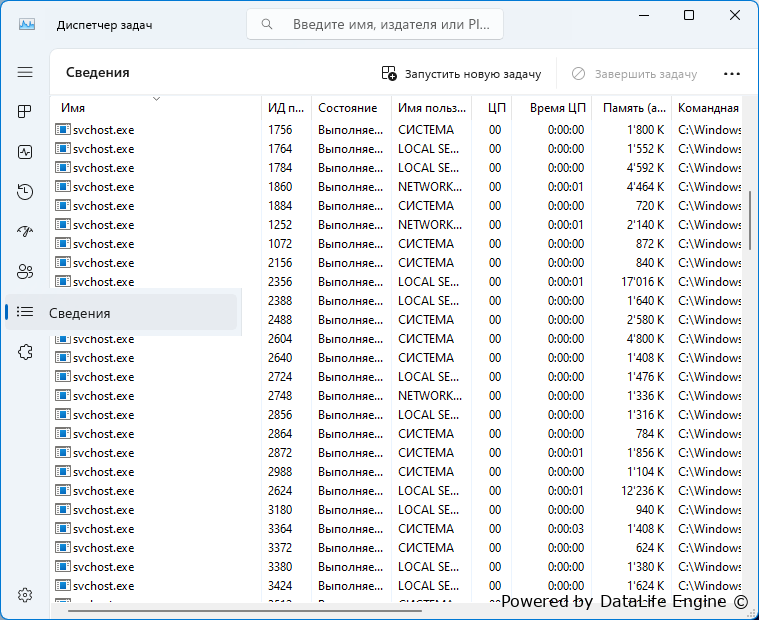Image resolution: width=759 pixels, height=620 pixels.
Task: Click memory value 17'016 K
Action: [x=642, y=282]
